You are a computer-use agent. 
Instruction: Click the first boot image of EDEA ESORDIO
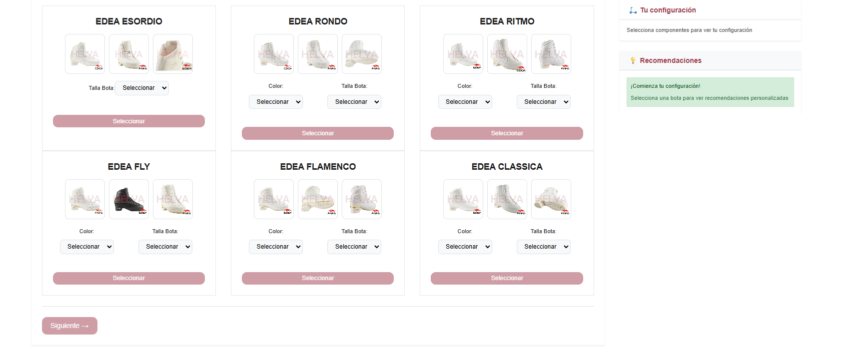(84, 54)
